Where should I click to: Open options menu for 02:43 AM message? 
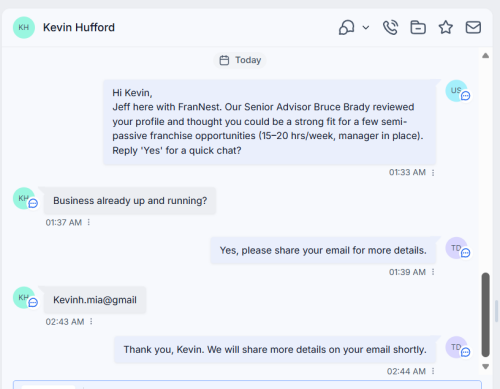91,321
